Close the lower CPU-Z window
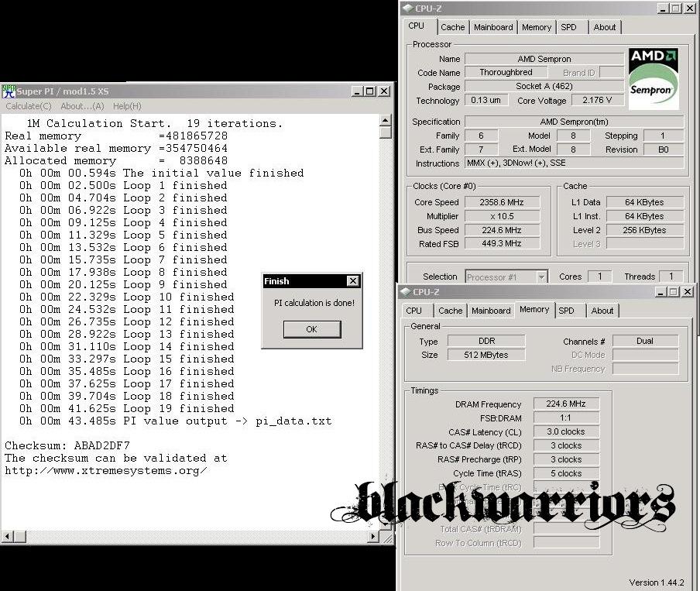The image size is (700, 591). 688,292
